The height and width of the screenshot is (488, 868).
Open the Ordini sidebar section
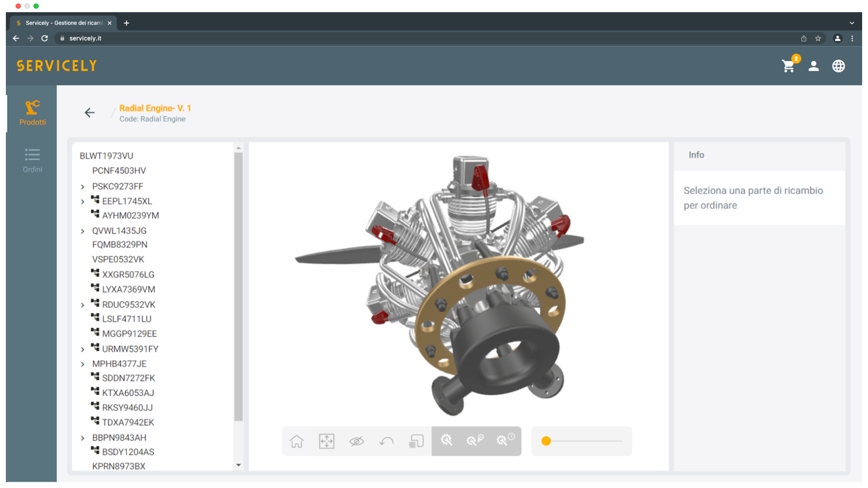click(x=32, y=160)
